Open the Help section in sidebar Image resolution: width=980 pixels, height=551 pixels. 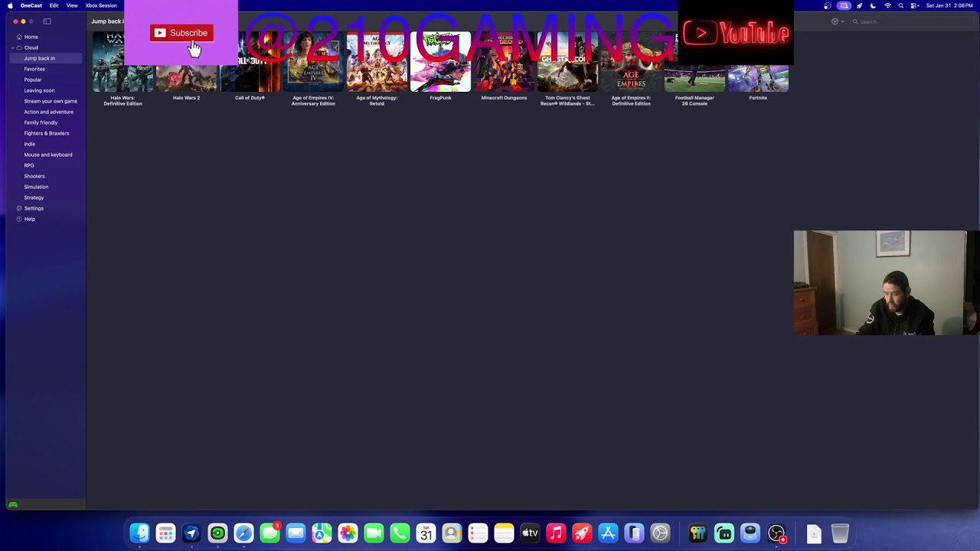(x=29, y=219)
